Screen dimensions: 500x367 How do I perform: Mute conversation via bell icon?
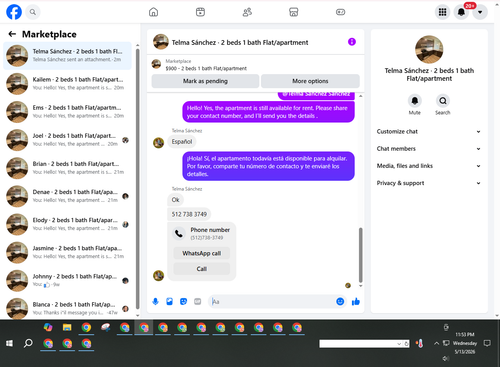415,100
